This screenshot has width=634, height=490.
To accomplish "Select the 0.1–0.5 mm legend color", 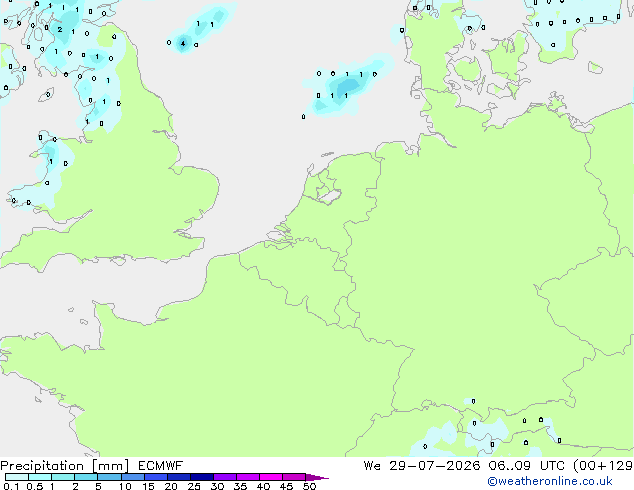I will click(17, 477).
